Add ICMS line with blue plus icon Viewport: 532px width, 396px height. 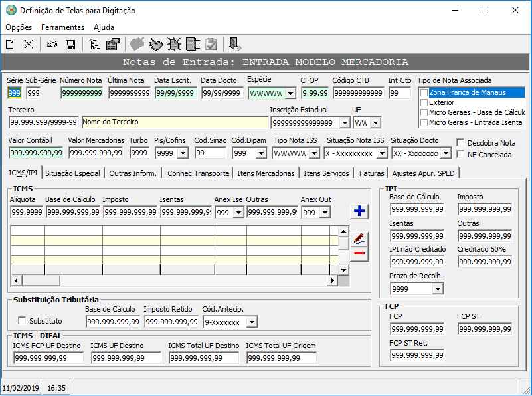(x=359, y=211)
